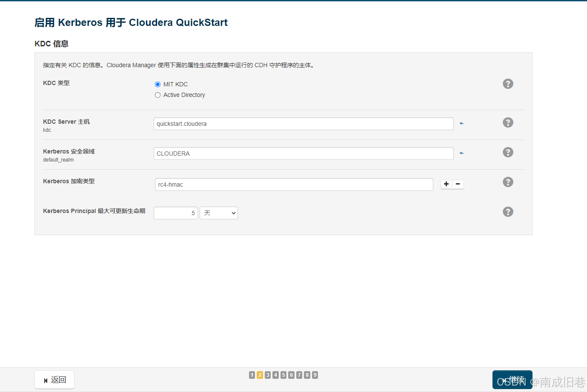The image size is (587, 392).
Task: Click the KDC 信息 heading
Action: (52, 44)
